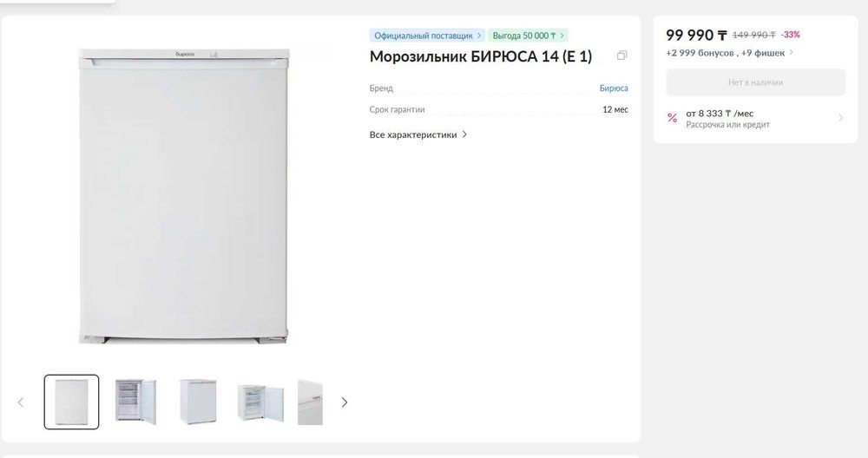Select the open freezer door thumbnail
Viewport: 868px width, 458px height.
(x=135, y=402)
